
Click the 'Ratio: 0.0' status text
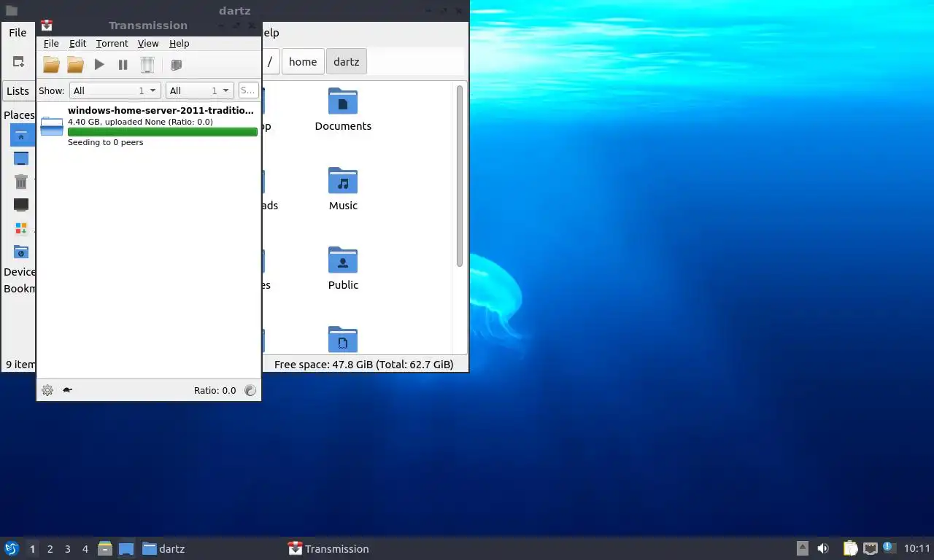(215, 390)
